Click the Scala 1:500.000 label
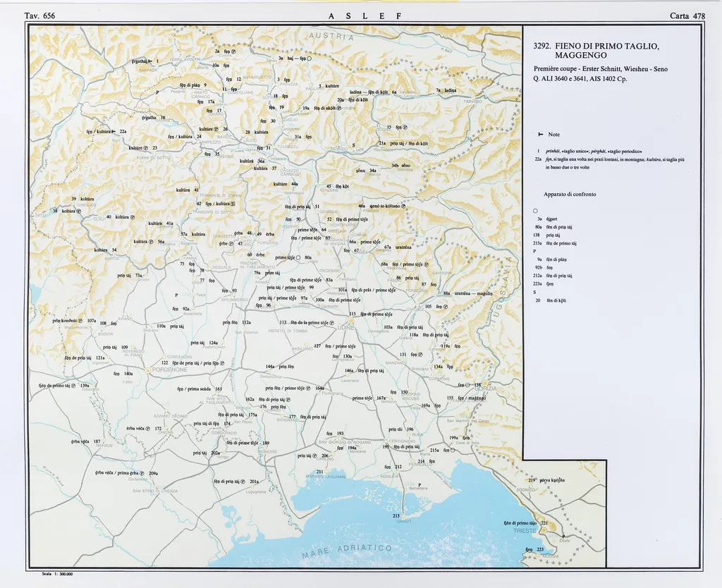 54,574
